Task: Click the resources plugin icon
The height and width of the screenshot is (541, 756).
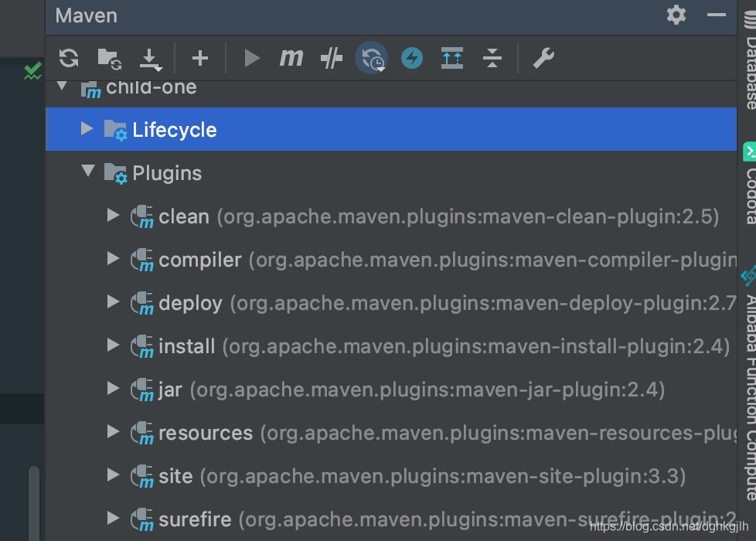Action: (142, 433)
